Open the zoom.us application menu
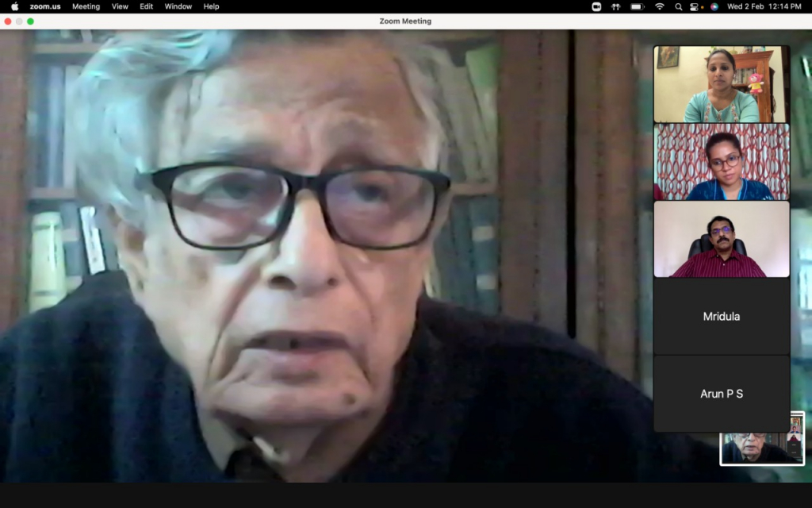This screenshot has height=508, width=812. [x=45, y=6]
